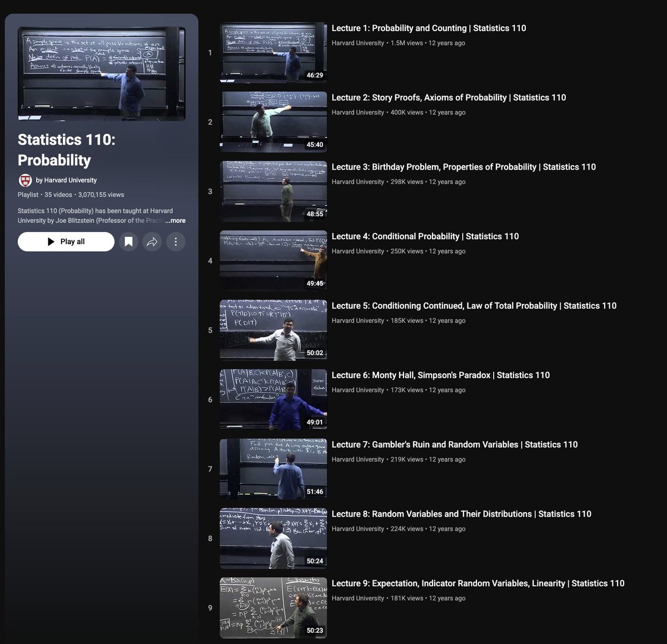The width and height of the screenshot is (667, 644).
Task: Click the 250K views text
Action: tap(407, 251)
